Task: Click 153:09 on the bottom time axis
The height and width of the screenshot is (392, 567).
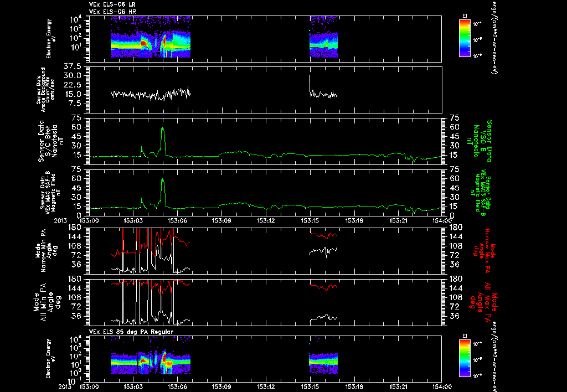Action: (x=221, y=386)
